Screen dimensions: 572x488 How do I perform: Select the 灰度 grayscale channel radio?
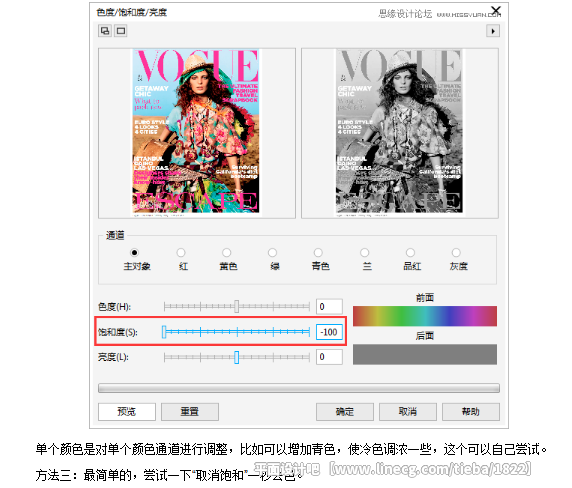click(x=456, y=252)
